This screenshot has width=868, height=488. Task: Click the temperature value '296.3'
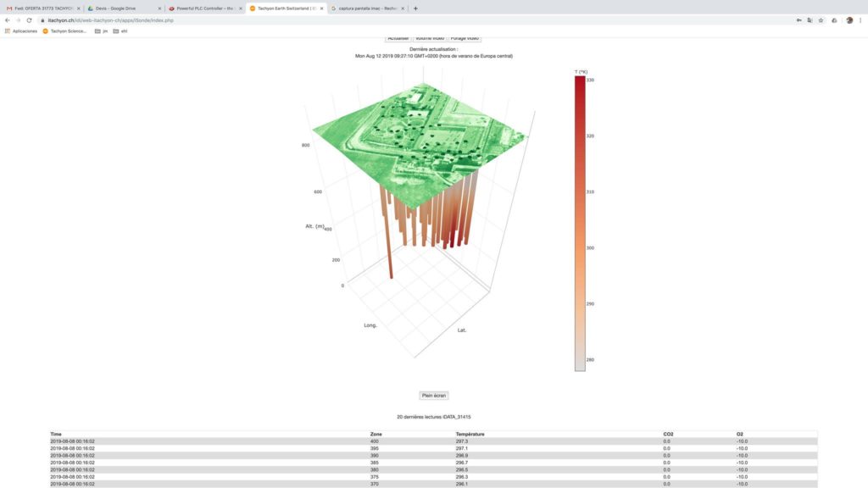point(462,477)
